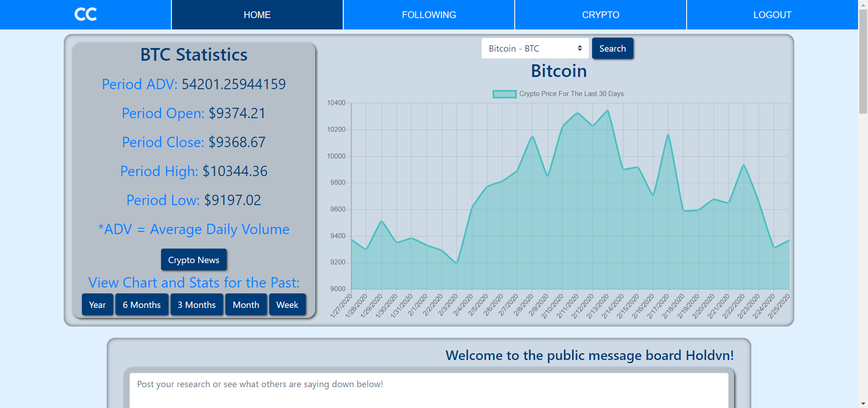Click the 1/27/2020 x-axis date label
868x408 pixels.
[x=342, y=306]
